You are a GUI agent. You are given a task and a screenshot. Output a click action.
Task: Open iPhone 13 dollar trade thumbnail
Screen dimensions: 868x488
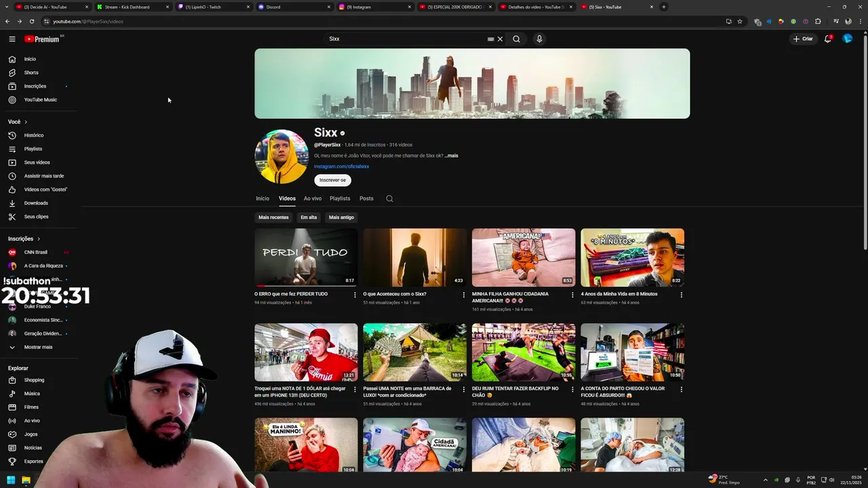pos(306,352)
